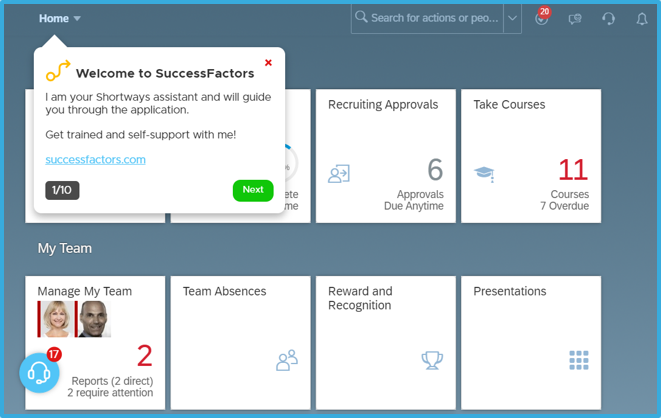The image size is (661, 418).
Task: Open the feedback chat icon in header
Action: pyautogui.click(x=575, y=18)
